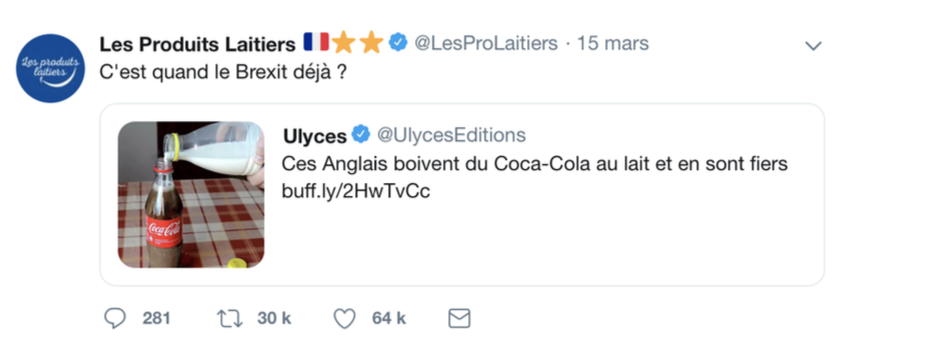View the Coca-Cola and milk bottle thumbnail

coord(191,195)
